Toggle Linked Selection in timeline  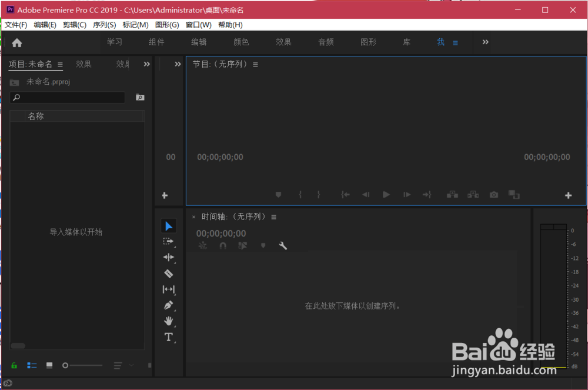click(x=243, y=246)
